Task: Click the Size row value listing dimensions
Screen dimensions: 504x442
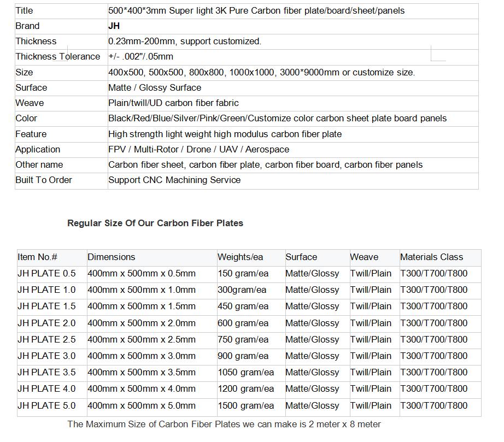Action: pos(261,72)
